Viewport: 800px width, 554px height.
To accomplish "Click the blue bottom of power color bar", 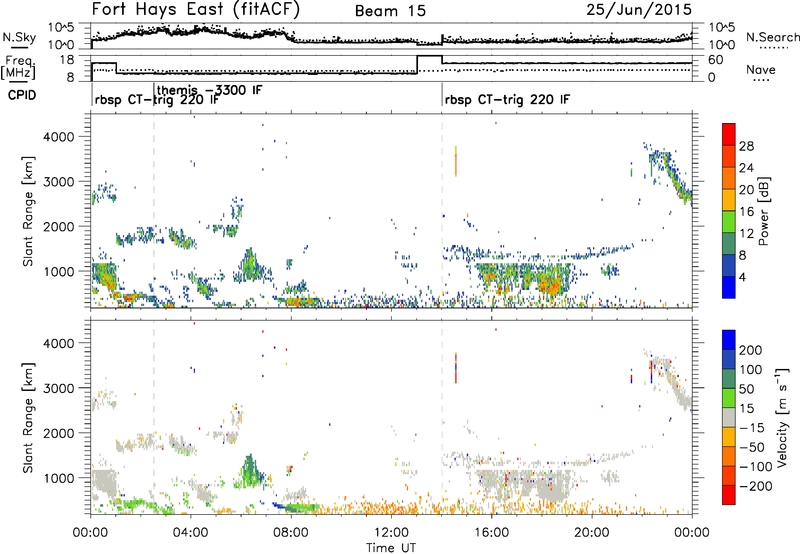I will 729,287.
